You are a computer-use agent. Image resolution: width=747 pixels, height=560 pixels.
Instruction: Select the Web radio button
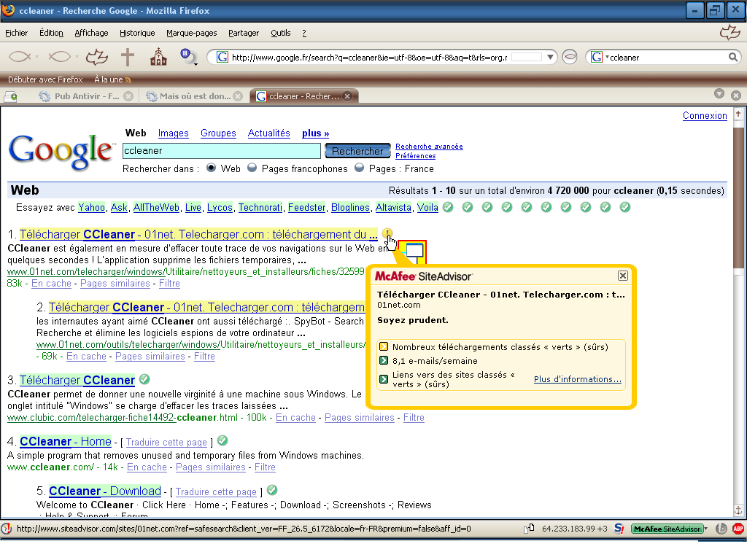(212, 168)
